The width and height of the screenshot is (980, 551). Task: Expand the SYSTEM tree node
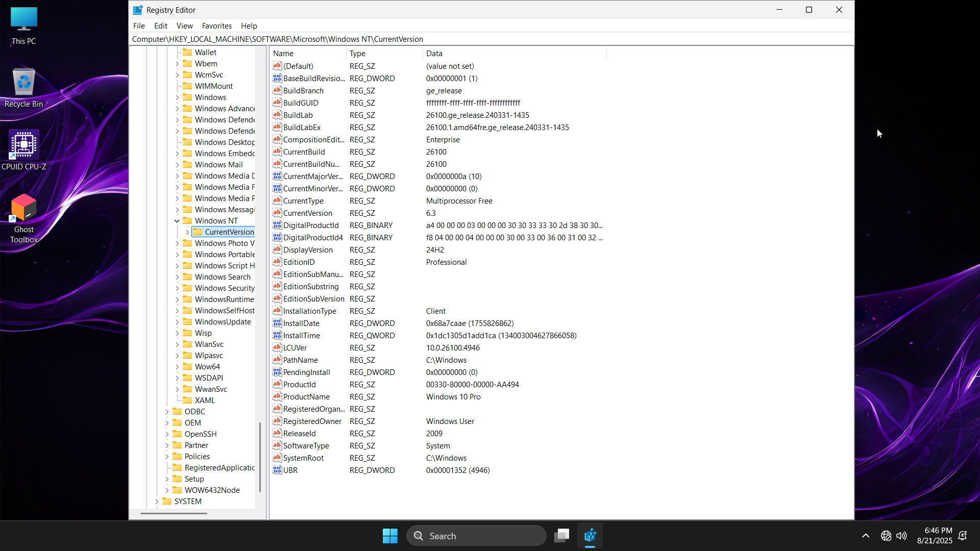pos(157,502)
